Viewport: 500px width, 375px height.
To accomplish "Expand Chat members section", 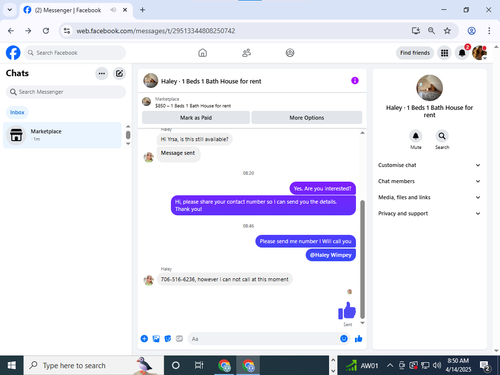I will coord(429,181).
